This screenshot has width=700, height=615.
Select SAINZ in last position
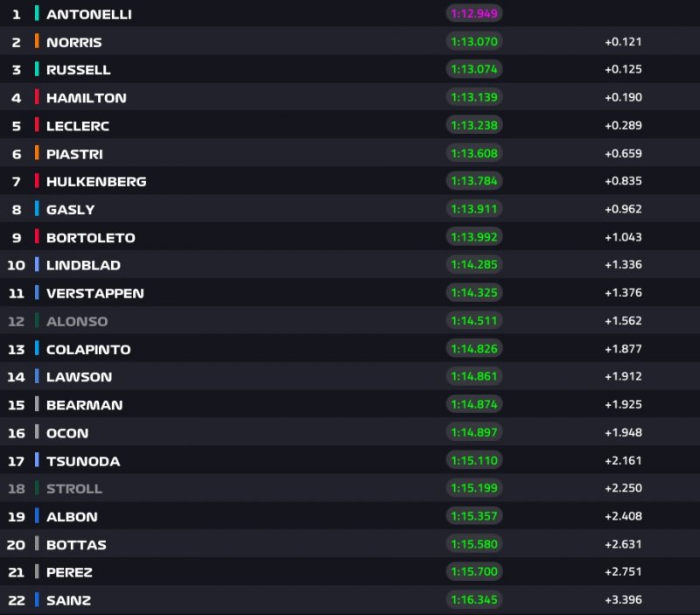(x=69, y=600)
